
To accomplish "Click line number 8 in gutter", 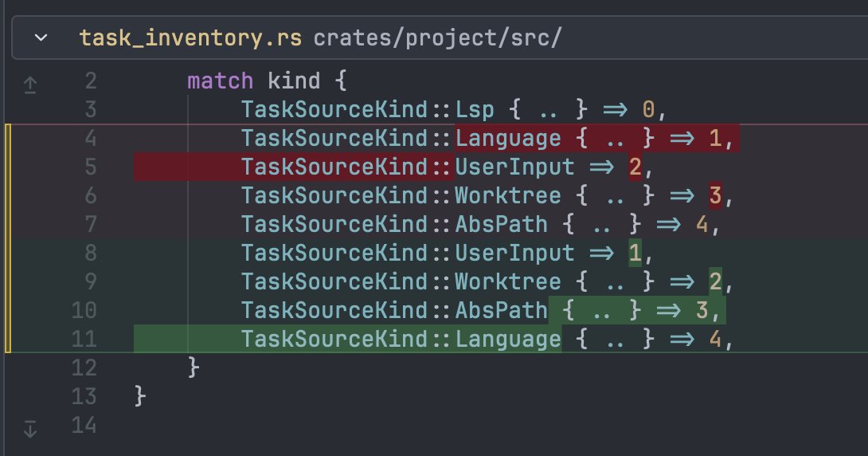I will pyautogui.click(x=91, y=254).
